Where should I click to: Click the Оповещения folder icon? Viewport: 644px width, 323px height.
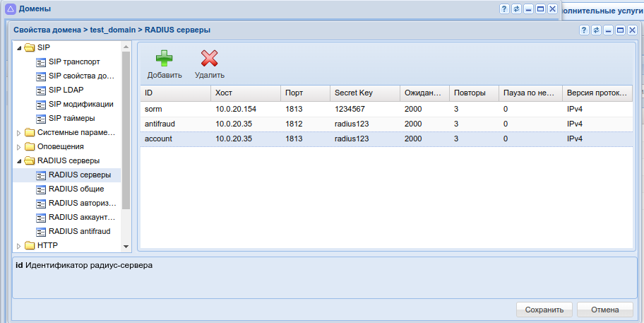point(30,146)
